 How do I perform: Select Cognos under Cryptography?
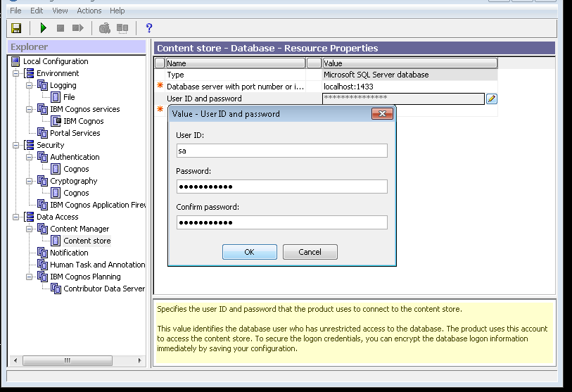(76, 193)
